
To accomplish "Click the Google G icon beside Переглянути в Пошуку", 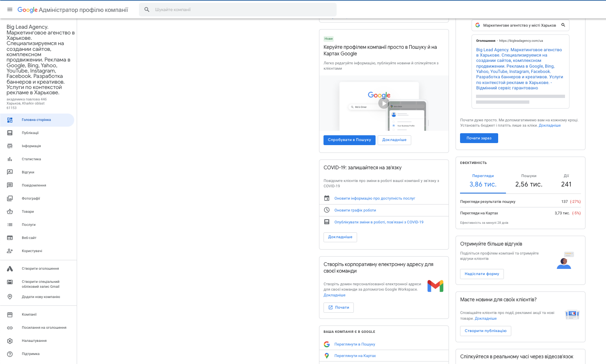I will (x=327, y=344).
